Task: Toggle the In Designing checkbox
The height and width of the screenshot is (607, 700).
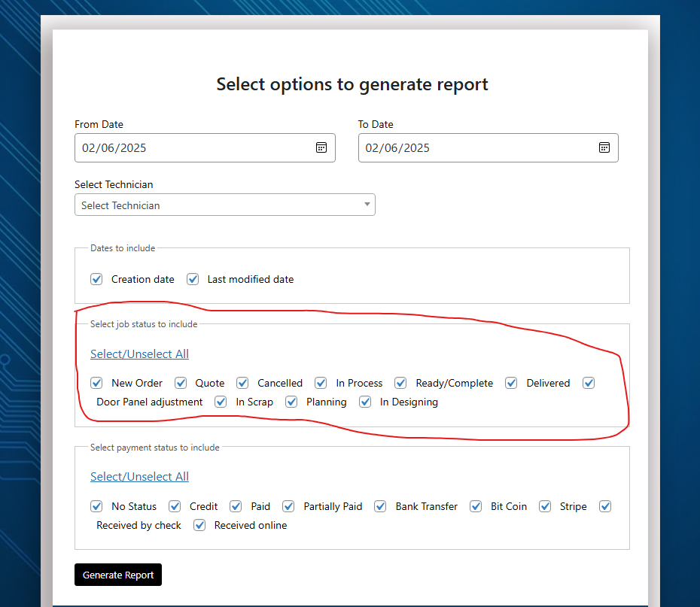Action: (x=365, y=402)
